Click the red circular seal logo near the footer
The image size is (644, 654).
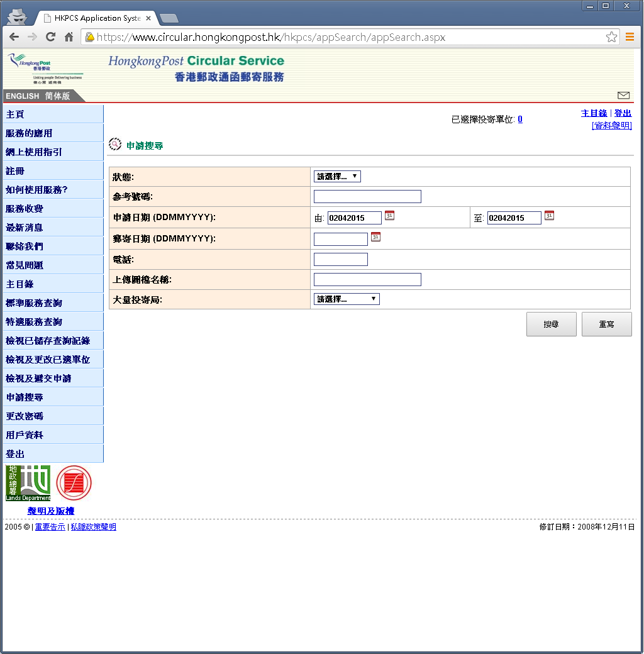pyautogui.click(x=73, y=483)
